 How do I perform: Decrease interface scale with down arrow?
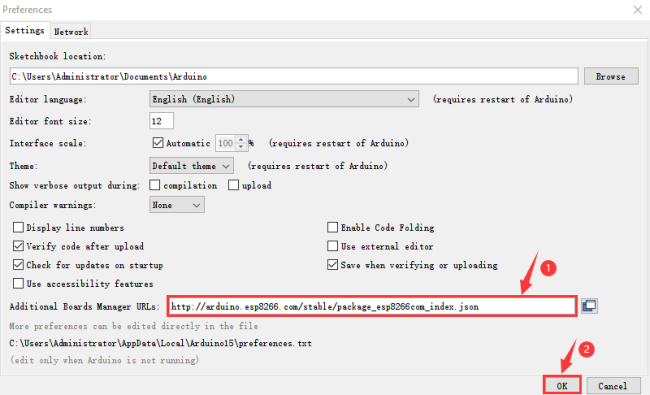[241, 147]
